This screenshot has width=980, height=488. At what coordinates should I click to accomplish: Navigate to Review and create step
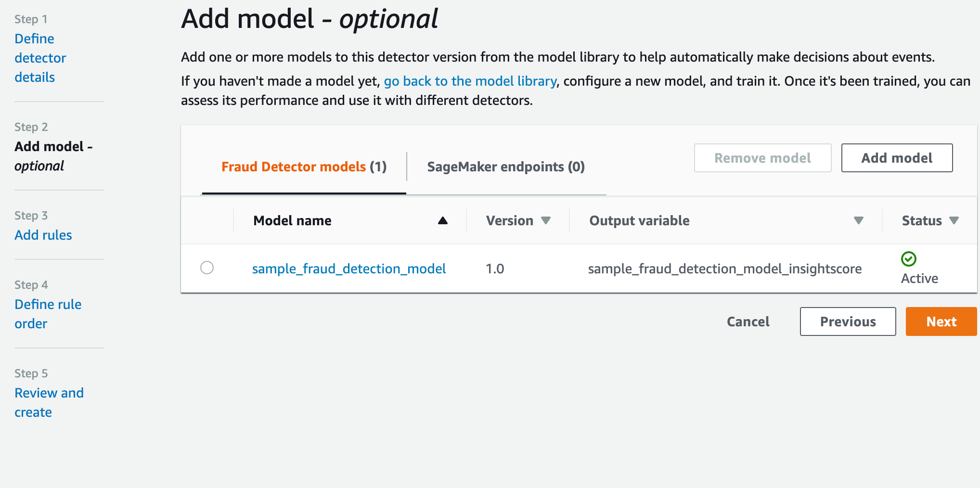[49, 402]
